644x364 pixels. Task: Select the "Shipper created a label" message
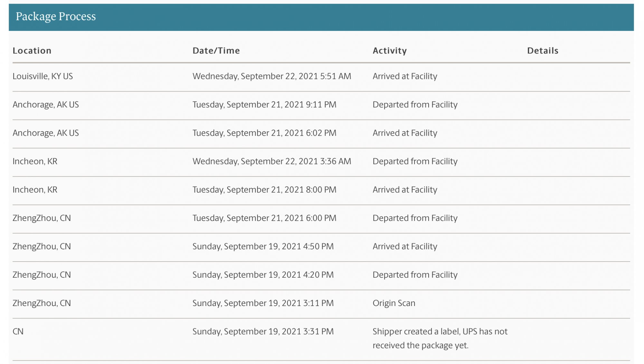[x=440, y=338]
